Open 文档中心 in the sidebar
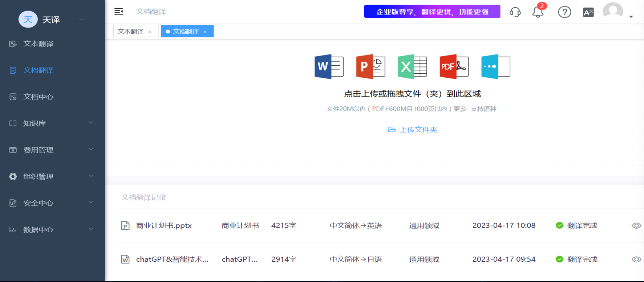The height and width of the screenshot is (282, 644). 39,97
